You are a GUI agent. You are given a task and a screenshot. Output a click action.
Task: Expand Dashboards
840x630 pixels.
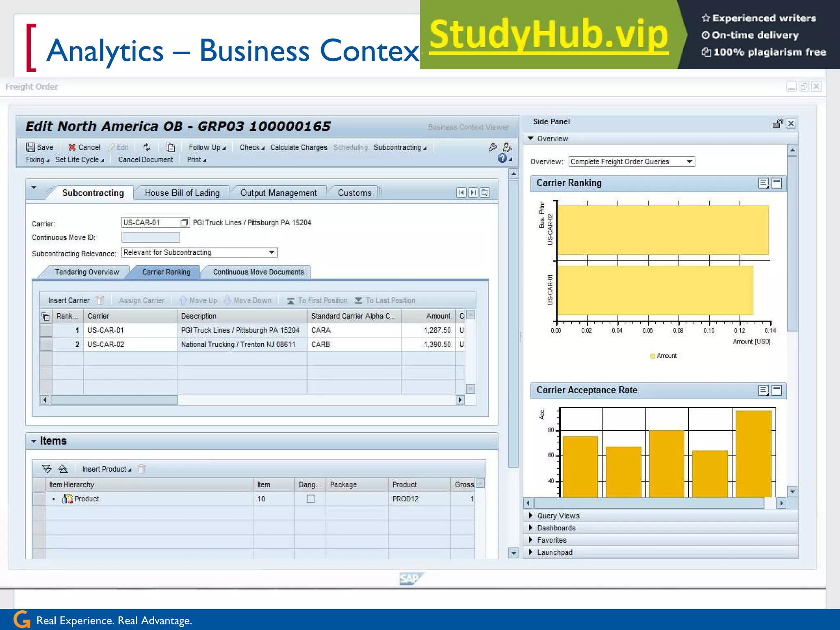(x=531, y=527)
